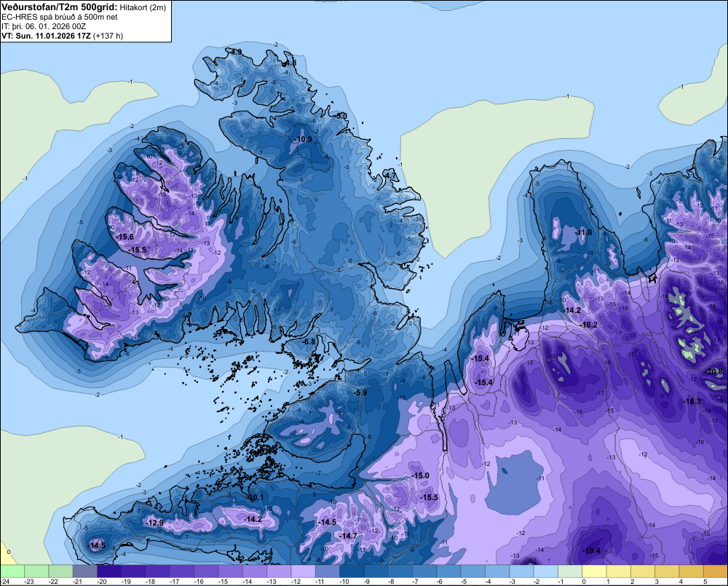
Task: Choose the legend swatch labeled -17
Action: point(182,571)
